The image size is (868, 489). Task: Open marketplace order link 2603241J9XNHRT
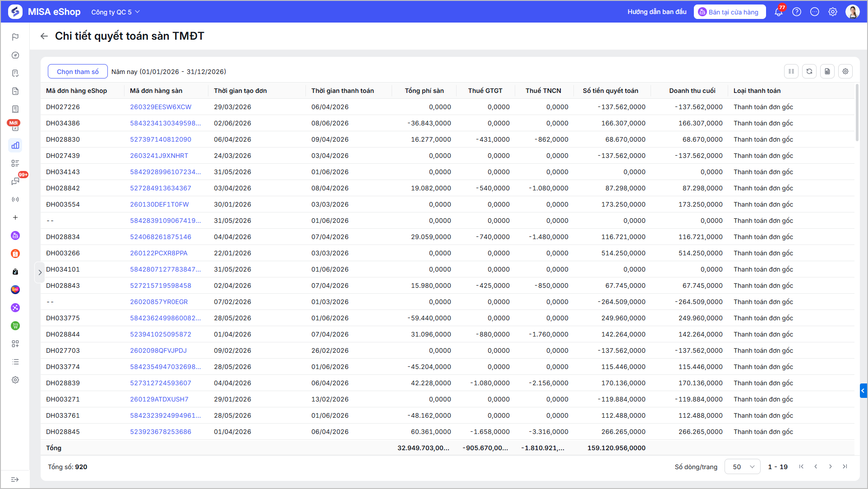tap(159, 156)
